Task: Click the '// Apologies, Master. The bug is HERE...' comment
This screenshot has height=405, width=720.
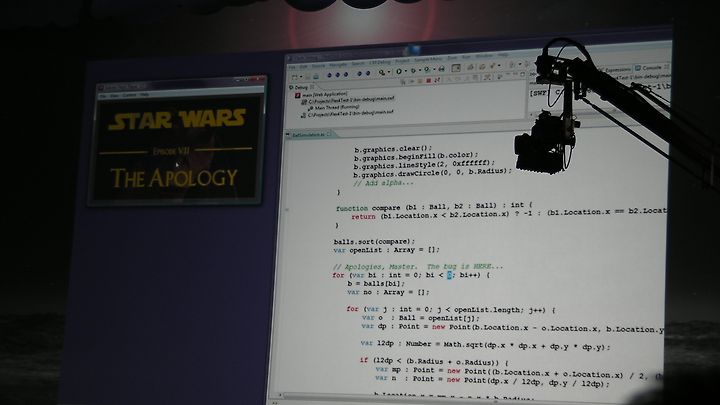Action: point(418,266)
